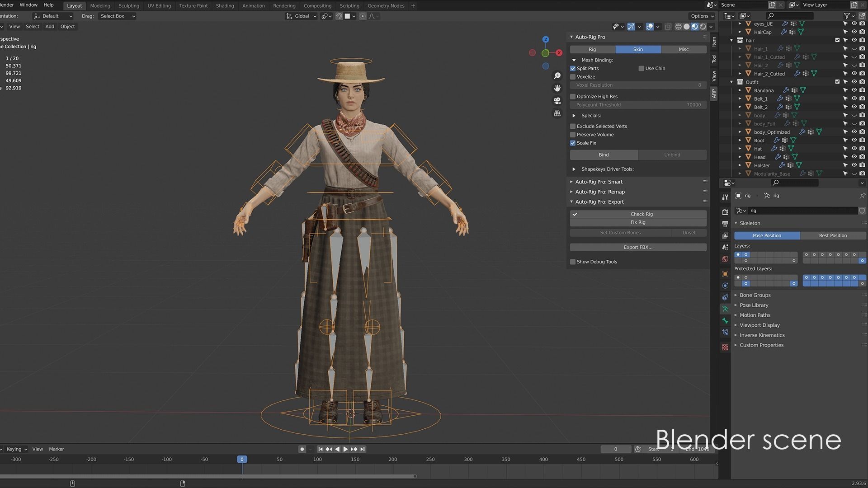The height and width of the screenshot is (488, 868).
Task: Open the Tool properties tab icon
Action: tap(725, 197)
